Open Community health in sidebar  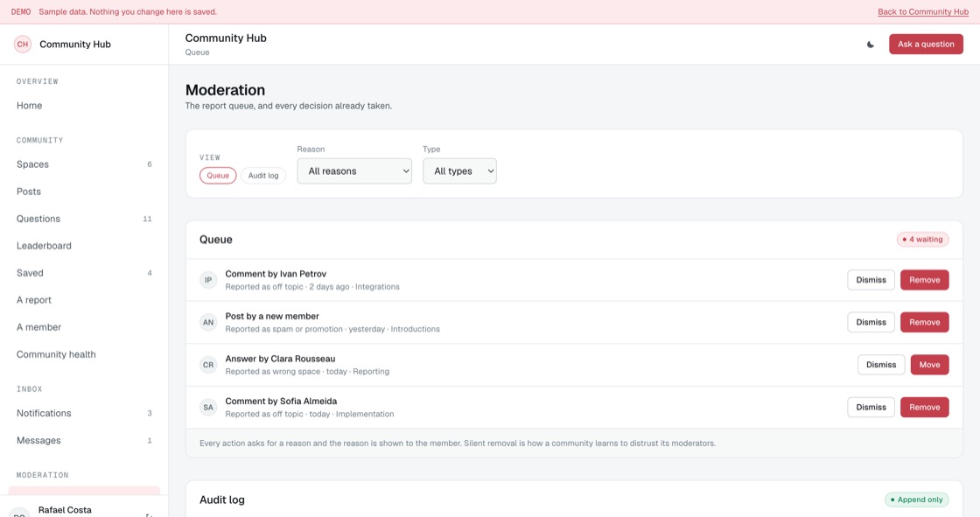click(x=84, y=354)
